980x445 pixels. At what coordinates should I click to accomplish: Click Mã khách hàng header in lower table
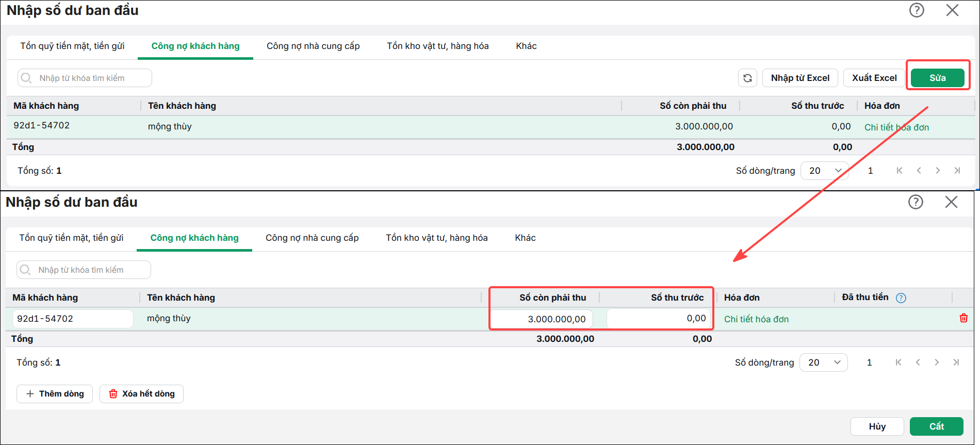45,298
